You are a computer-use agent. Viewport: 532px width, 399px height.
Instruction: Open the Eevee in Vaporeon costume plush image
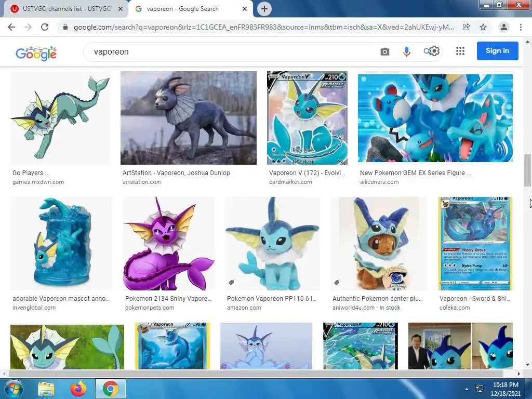point(379,244)
